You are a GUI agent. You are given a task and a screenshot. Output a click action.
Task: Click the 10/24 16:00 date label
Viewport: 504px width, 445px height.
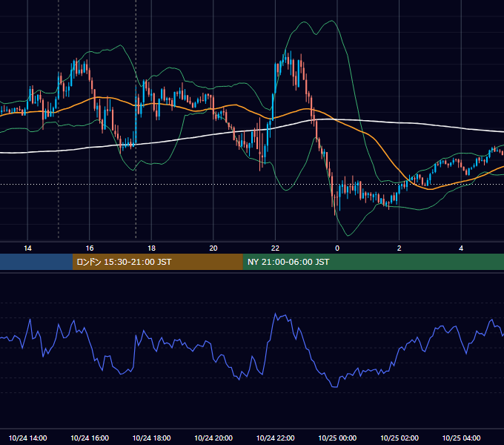90,438
